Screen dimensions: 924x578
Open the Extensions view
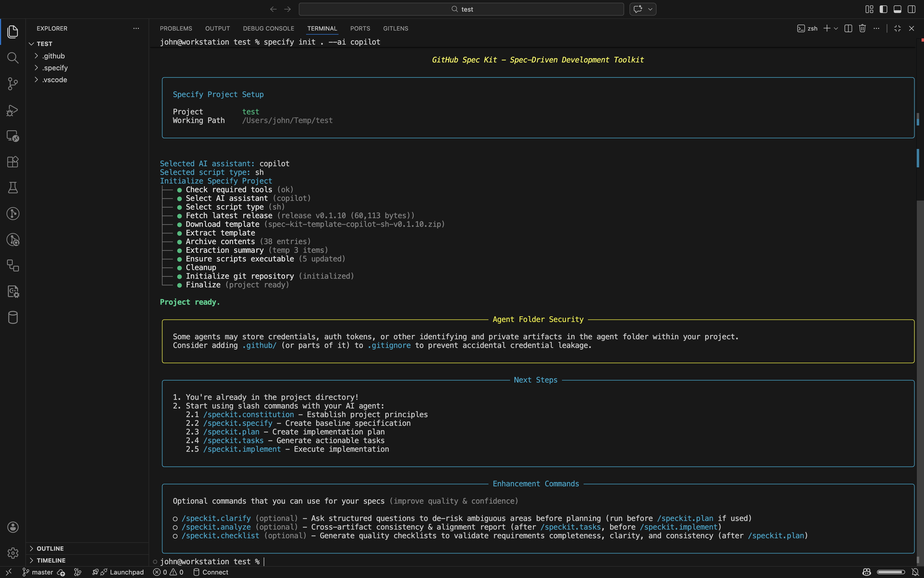pos(13,162)
